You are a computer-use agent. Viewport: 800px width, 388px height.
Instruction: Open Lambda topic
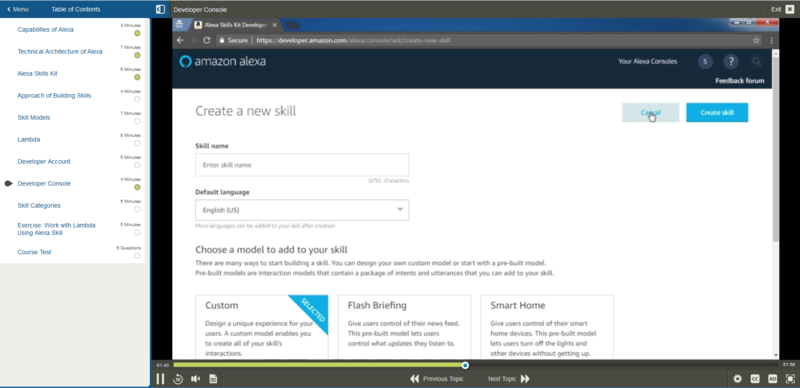pos(29,139)
